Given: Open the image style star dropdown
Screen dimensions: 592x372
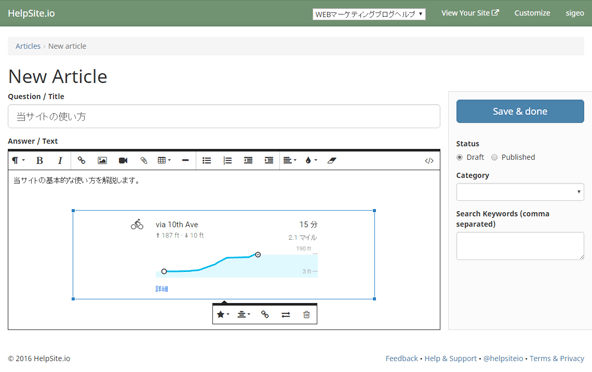Looking at the screenshot, I should point(223,314).
